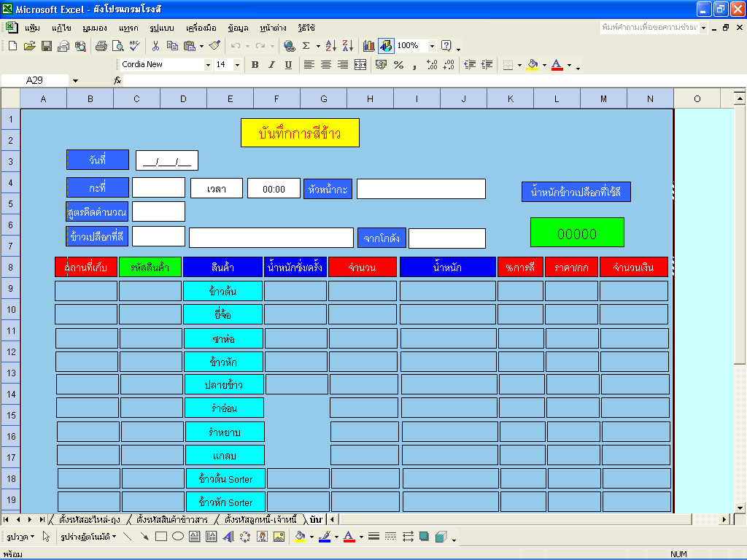
Task: Center cell text horizontally
Action: 326,65
